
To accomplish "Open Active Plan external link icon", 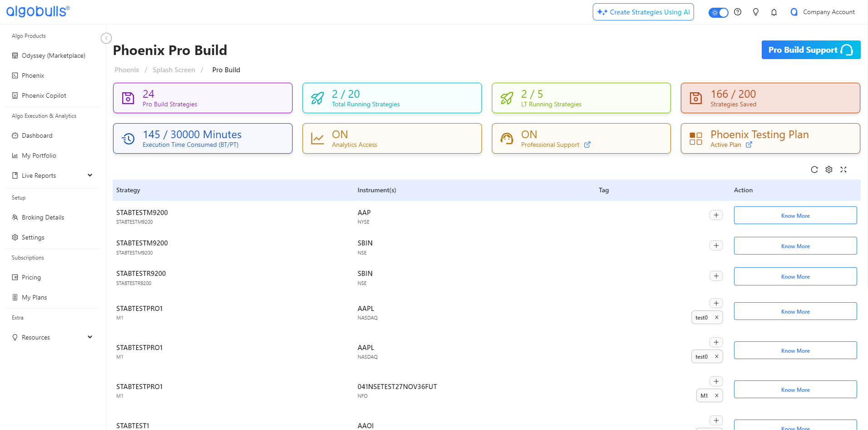I will click(749, 145).
